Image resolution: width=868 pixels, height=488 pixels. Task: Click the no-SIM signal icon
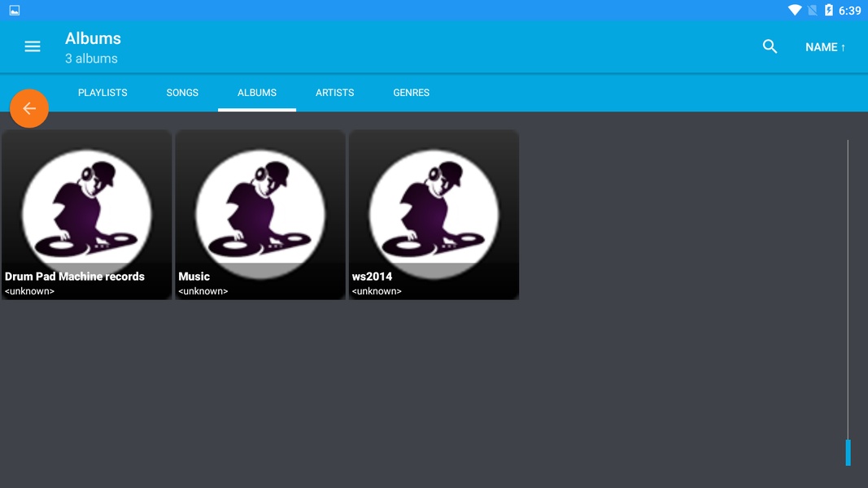[x=812, y=10]
